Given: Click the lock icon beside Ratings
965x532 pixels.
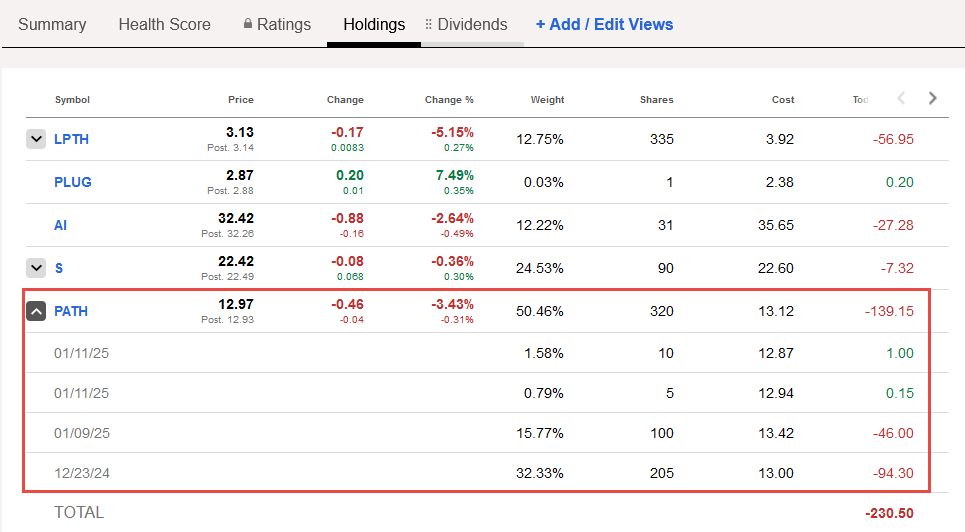Looking at the screenshot, I should point(247,23).
